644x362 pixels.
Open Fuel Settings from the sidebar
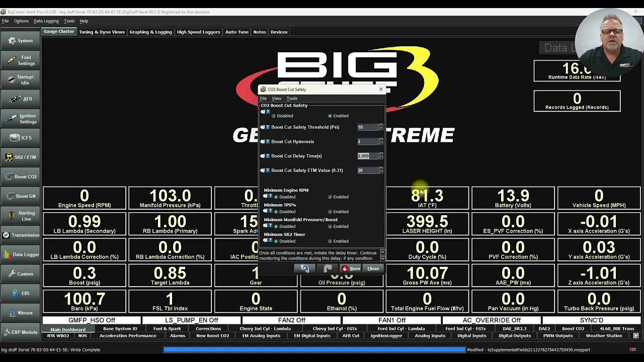pyautogui.click(x=21, y=60)
